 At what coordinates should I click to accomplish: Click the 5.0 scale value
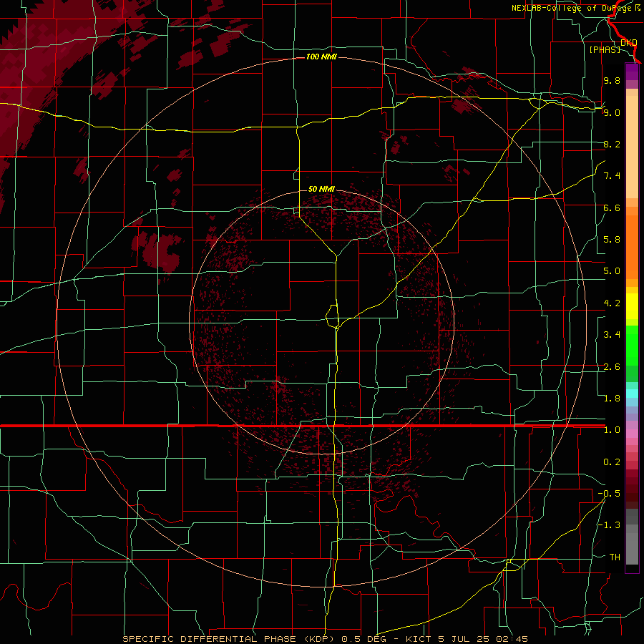coord(612,271)
